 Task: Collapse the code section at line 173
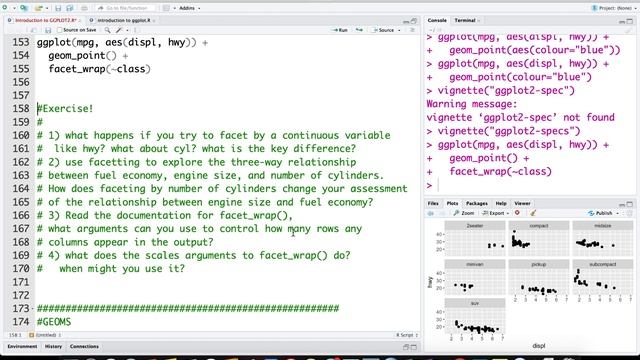pos(33,309)
